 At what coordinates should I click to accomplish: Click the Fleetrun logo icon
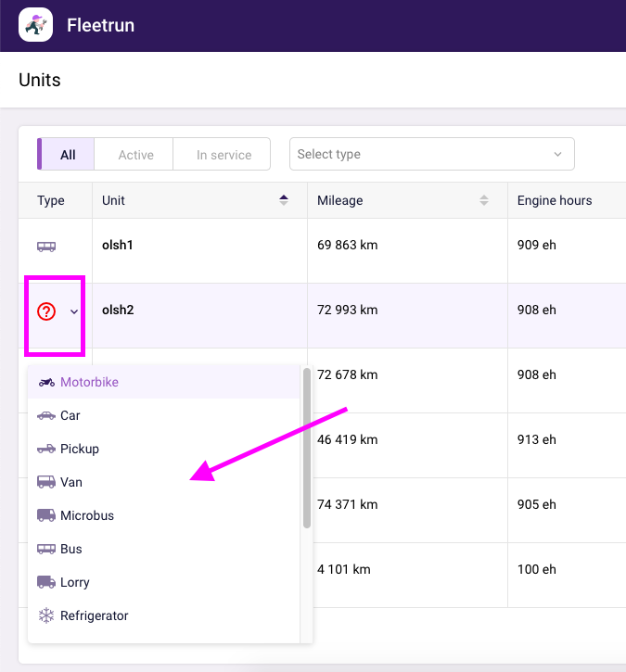point(35,25)
